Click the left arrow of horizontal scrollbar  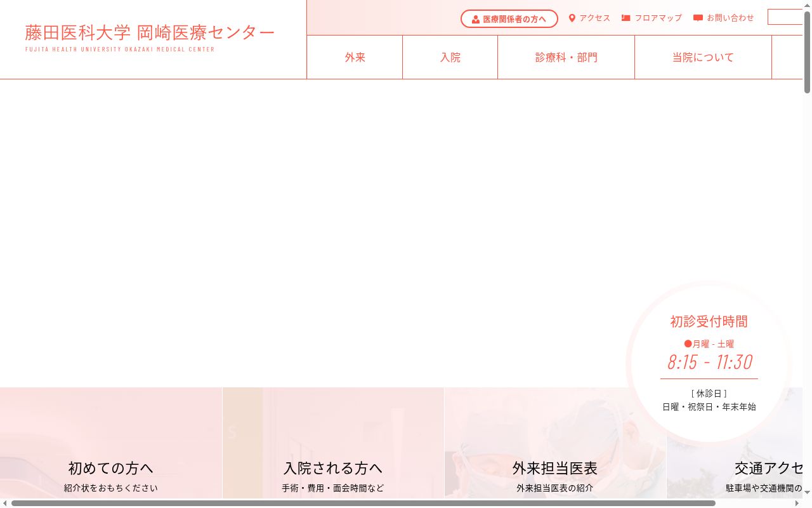5,504
